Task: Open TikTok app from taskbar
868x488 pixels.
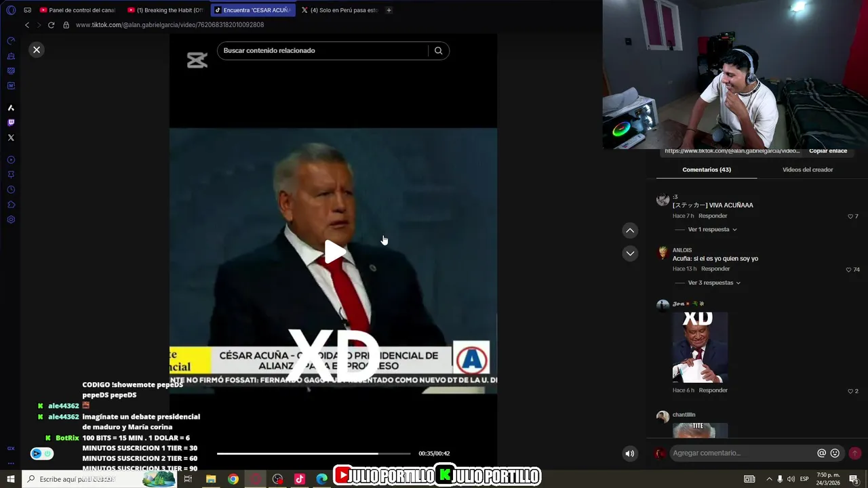Action: [x=300, y=479]
